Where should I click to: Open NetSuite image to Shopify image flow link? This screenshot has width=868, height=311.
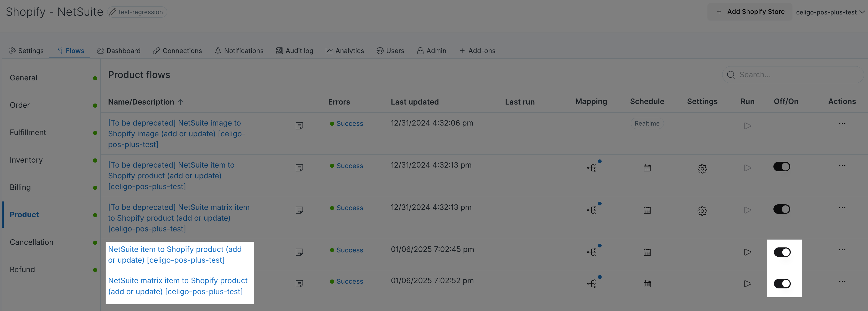click(x=177, y=134)
